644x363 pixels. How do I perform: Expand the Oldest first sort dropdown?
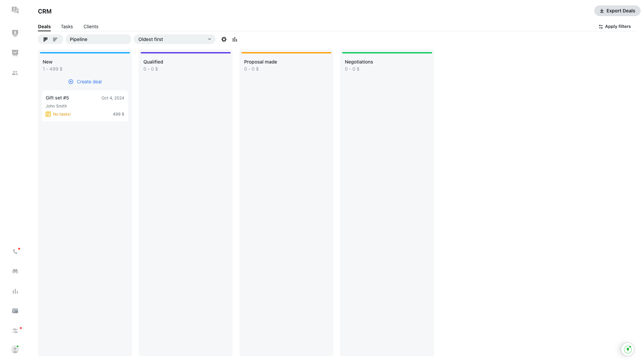tap(174, 39)
